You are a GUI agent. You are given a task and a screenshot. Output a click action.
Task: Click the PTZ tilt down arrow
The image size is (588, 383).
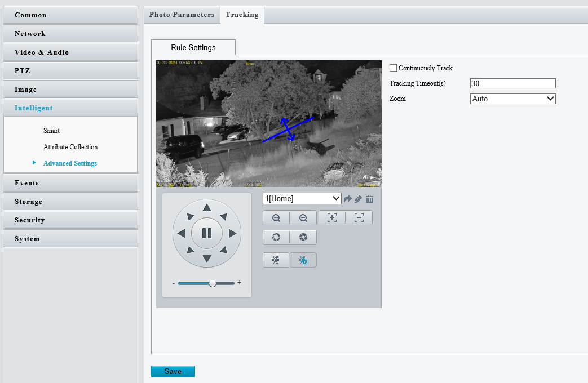(x=207, y=259)
